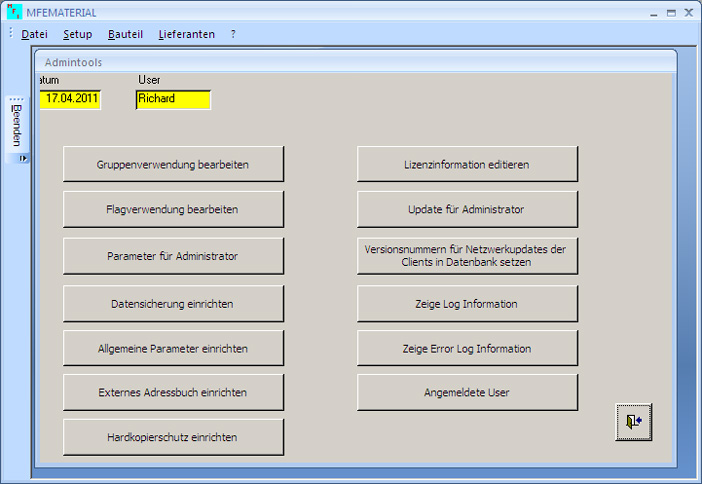Viewport: 702px width, 484px height.
Task: Open the Bauteil menu
Action: coord(125,34)
